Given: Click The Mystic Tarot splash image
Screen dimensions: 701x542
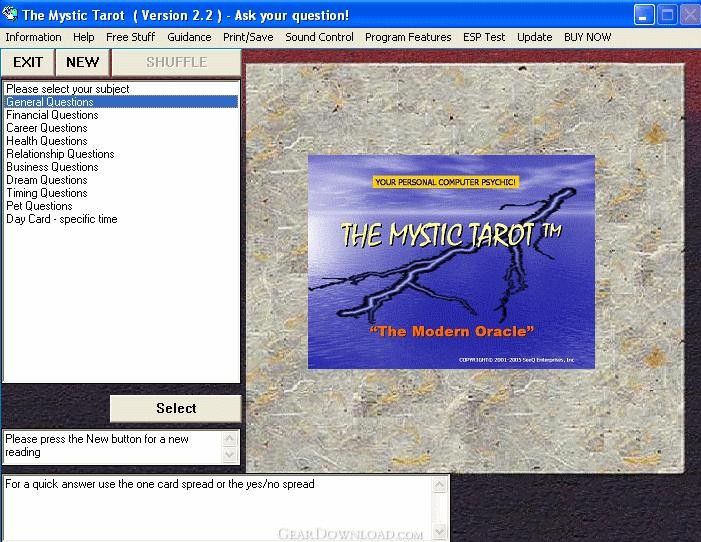Looking at the screenshot, I should (452, 262).
